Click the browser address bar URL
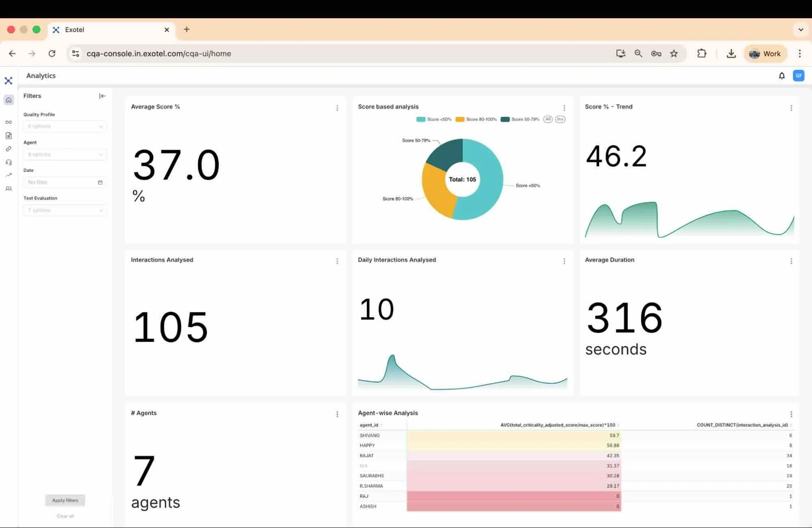This screenshot has height=528, width=812. pyautogui.click(x=158, y=54)
